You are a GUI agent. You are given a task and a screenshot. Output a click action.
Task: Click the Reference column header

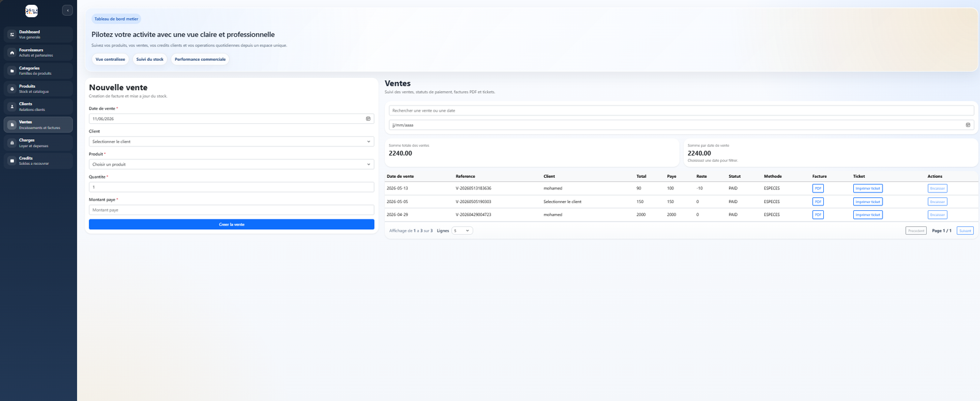(466, 176)
